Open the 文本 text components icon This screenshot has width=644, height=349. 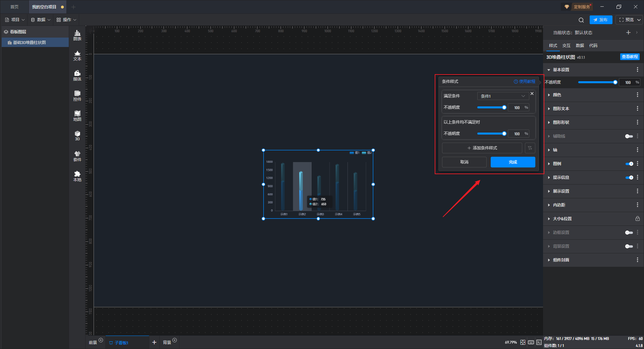pos(77,55)
